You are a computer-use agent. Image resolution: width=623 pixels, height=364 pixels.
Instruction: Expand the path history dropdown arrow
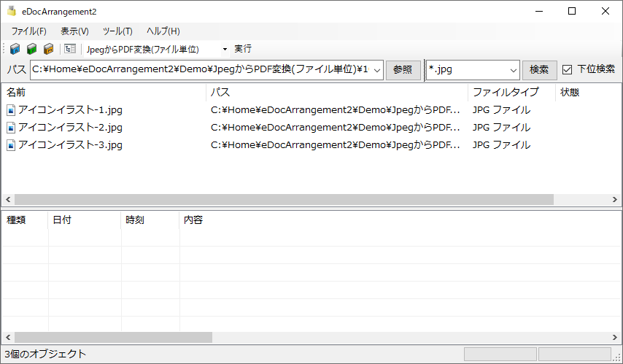377,70
